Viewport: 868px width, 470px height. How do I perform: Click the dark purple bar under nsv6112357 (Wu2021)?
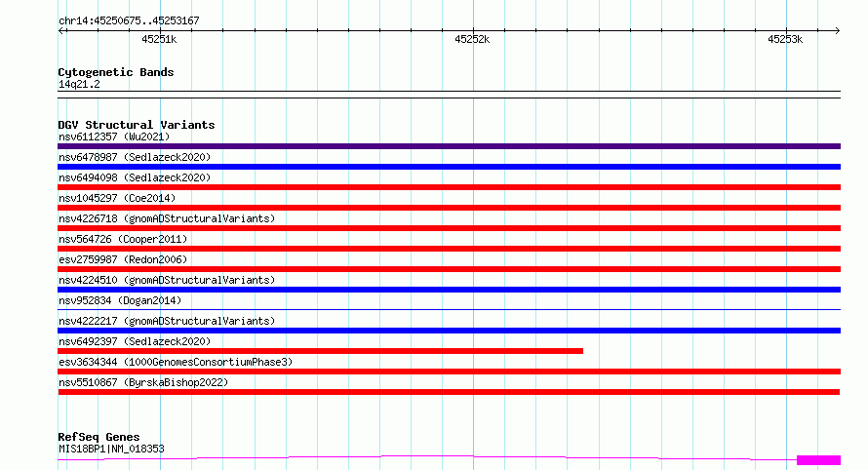pos(449,146)
